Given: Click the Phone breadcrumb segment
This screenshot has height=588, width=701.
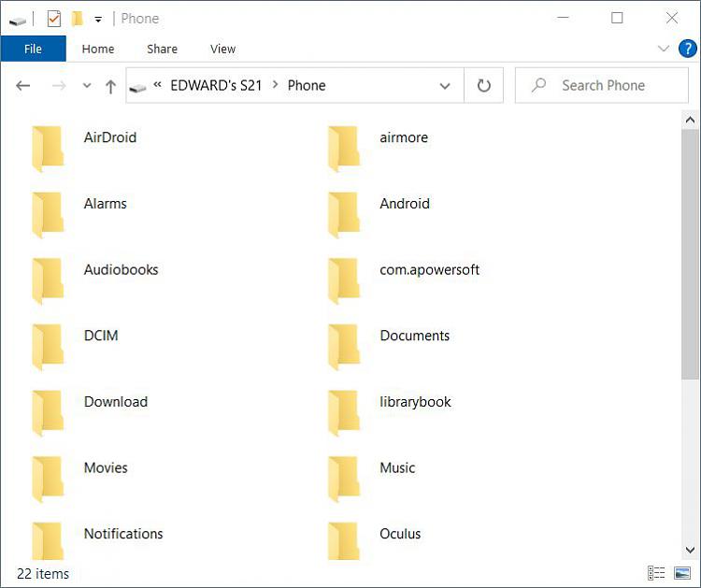Looking at the screenshot, I should (307, 85).
